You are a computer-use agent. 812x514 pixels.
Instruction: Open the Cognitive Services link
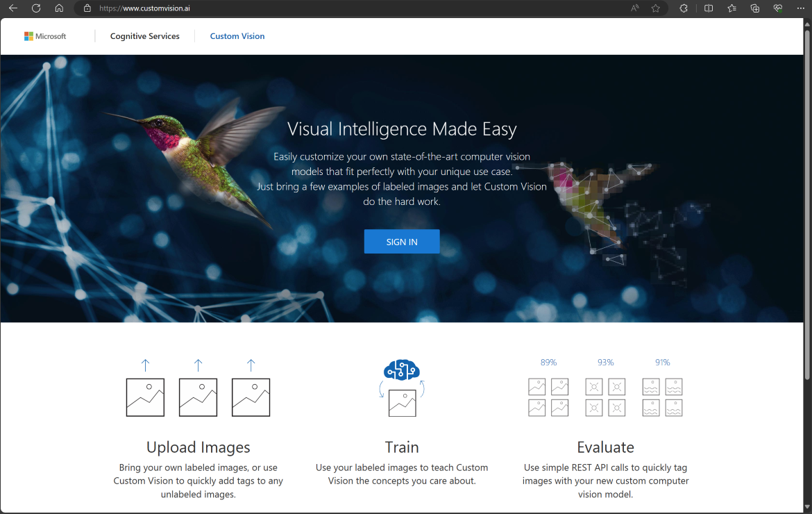pos(145,36)
